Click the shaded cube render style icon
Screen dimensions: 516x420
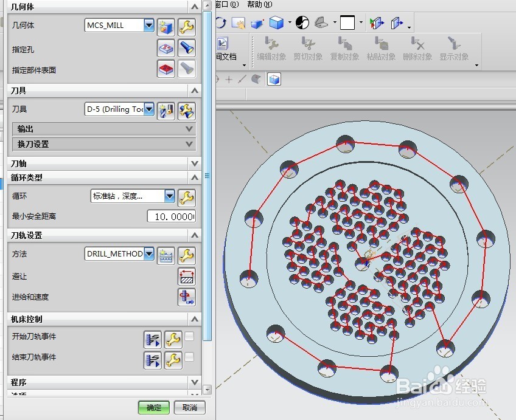(276, 22)
